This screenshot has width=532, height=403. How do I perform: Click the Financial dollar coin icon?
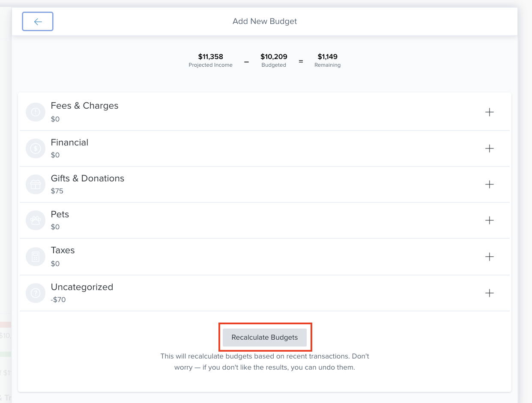pyautogui.click(x=36, y=148)
